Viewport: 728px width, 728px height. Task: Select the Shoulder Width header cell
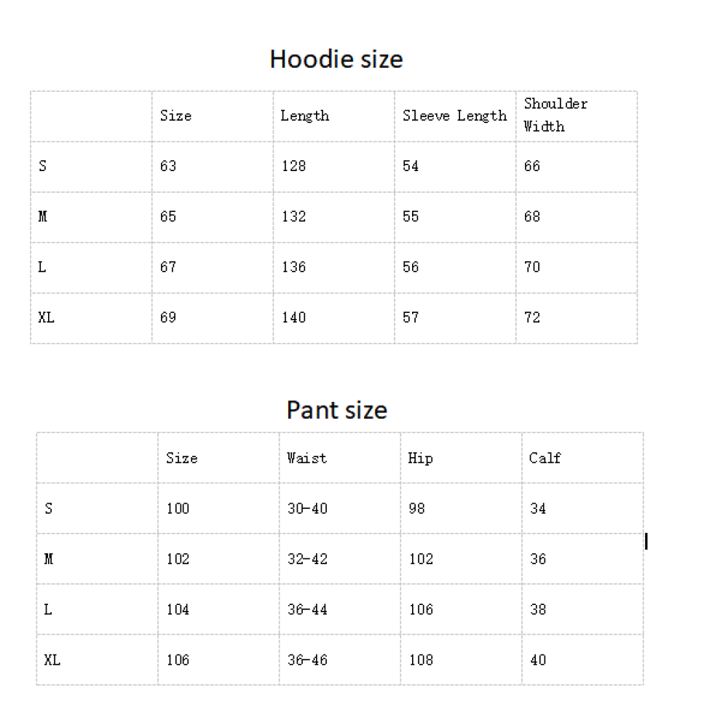(x=577, y=116)
